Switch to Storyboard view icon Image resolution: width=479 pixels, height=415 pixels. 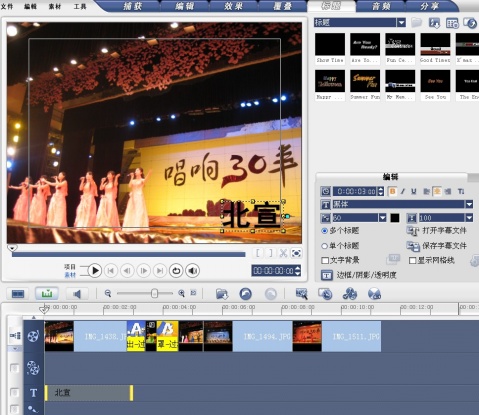click(18, 294)
